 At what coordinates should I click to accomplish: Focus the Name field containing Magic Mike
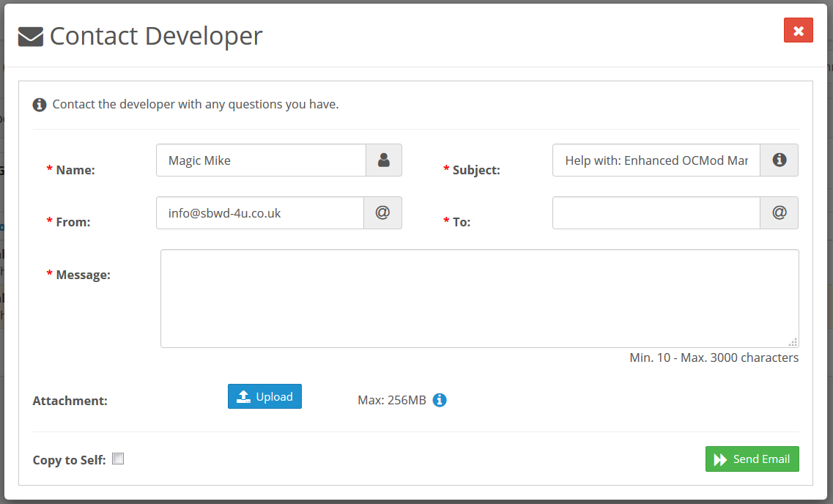click(x=261, y=160)
